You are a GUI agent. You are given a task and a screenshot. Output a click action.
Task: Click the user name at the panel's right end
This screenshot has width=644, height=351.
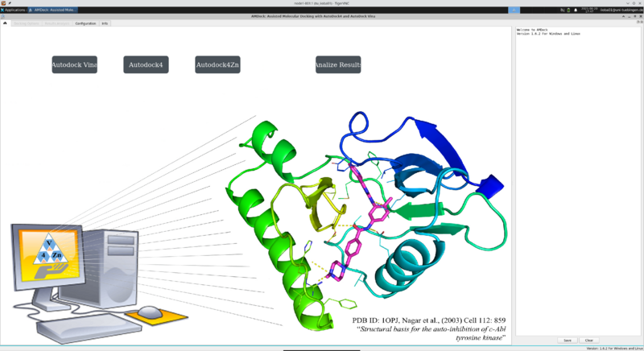coord(621,10)
